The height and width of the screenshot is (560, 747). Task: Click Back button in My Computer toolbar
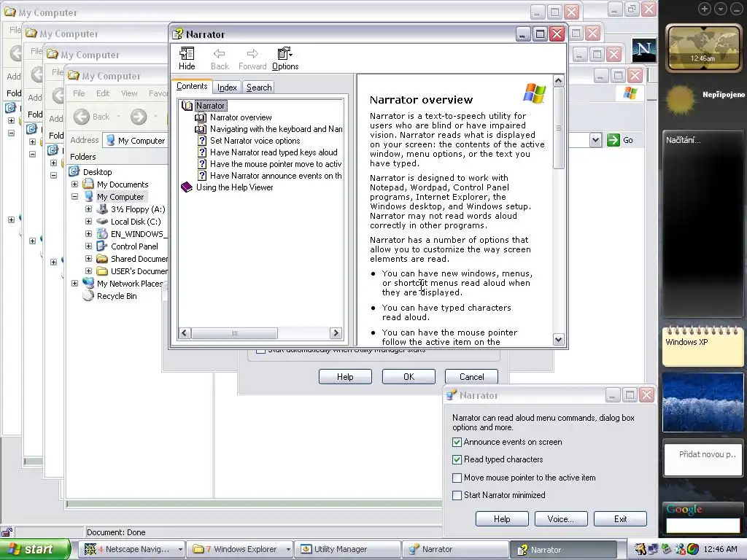pyautogui.click(x=92, y=117)
